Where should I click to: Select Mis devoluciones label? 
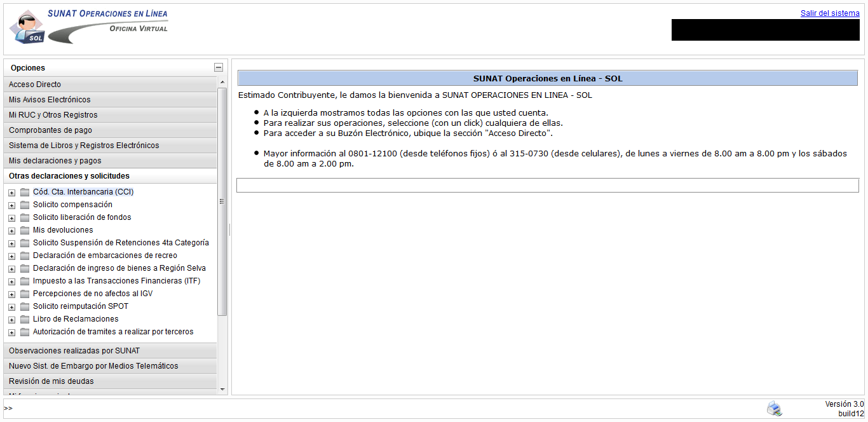(63, 230)
